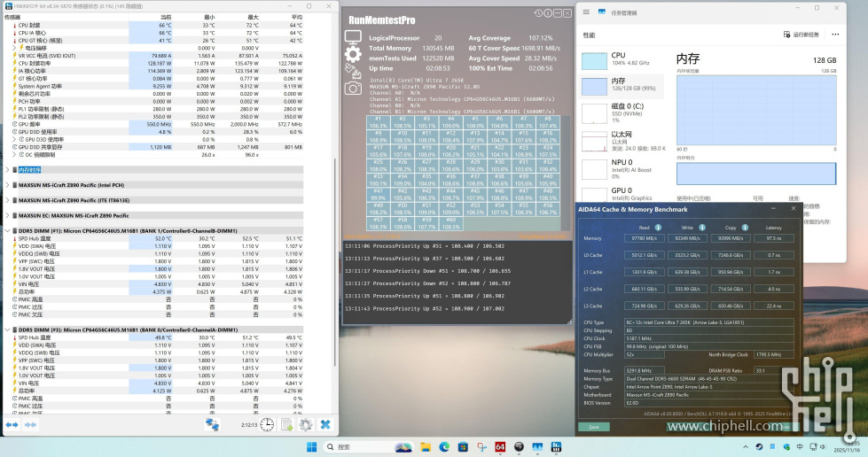
Task: Click Save button in AIDA64 benchmark
Action: click(594, 427)
